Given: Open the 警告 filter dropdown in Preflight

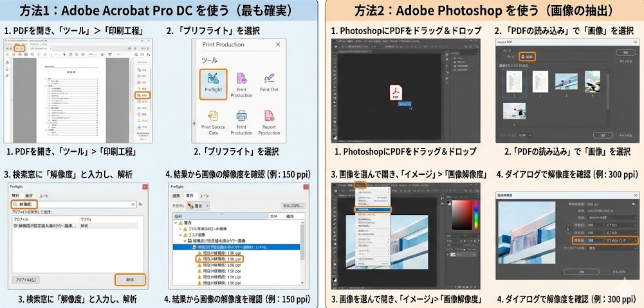Looking at the screenshot, I should [199, 206].
